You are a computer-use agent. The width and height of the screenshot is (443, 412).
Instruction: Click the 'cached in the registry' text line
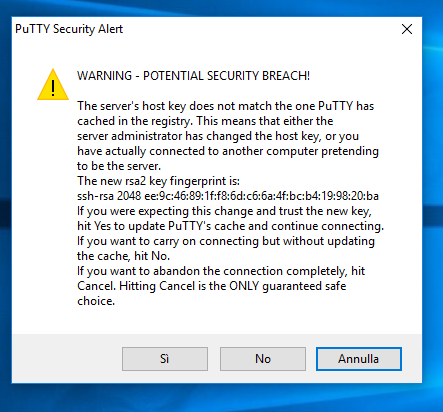205,121
